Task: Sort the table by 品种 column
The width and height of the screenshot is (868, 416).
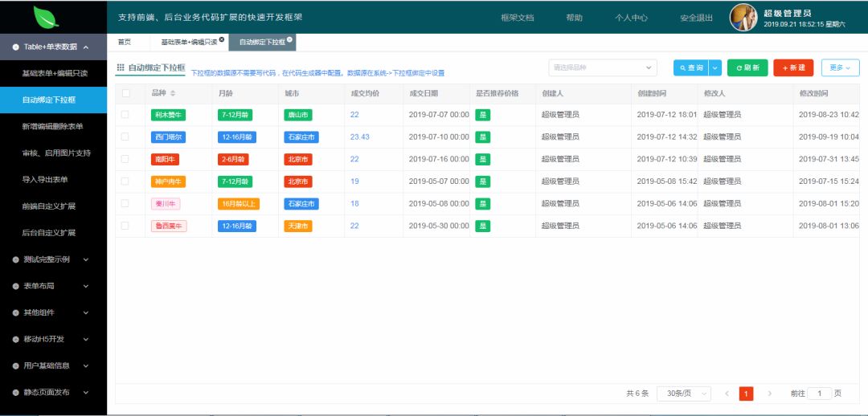Action: pyautogui.click(x=173, y=93)
